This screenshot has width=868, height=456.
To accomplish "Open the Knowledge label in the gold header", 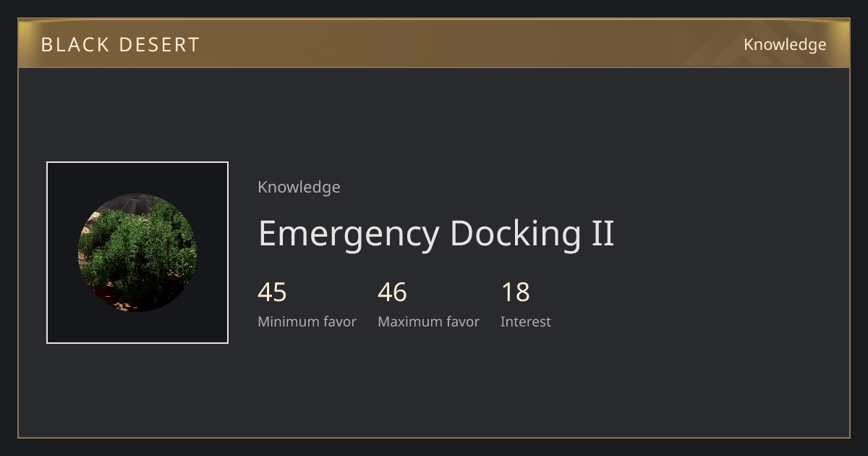I will [785, 45].
